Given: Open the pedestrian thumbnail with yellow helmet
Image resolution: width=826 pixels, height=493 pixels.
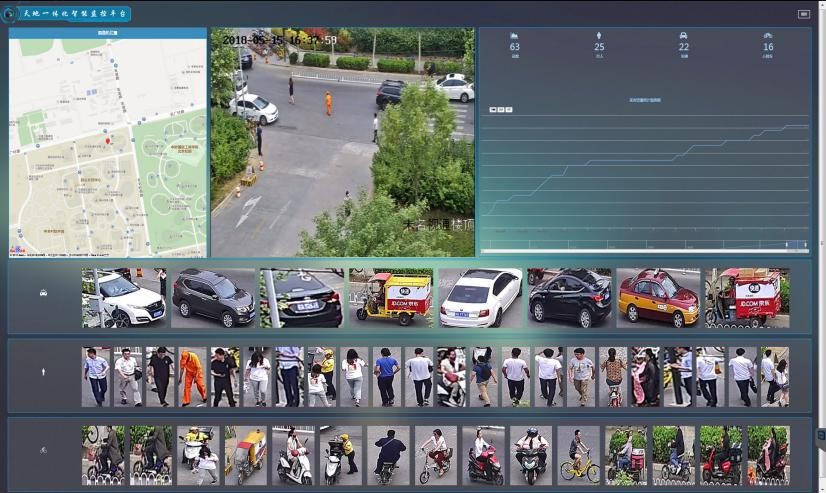Looking at the screenshot, I should 322,377.
